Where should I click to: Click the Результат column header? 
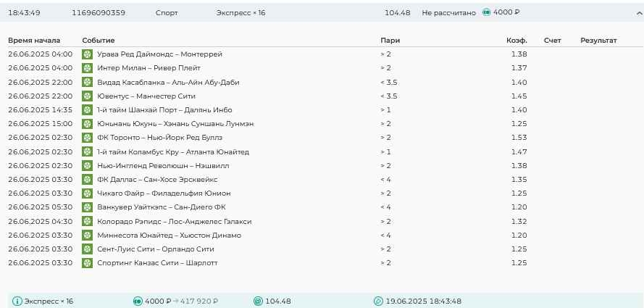pyautogui.click(x=598, y=41)
